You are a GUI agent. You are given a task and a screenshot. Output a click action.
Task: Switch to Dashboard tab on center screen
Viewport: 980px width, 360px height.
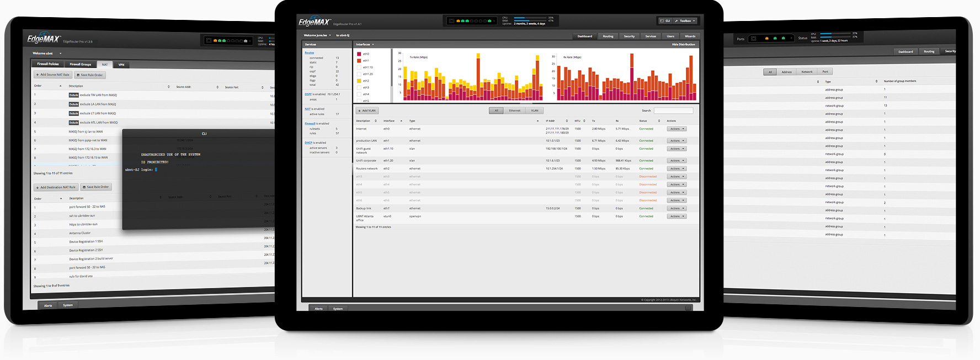coord(585,36)
